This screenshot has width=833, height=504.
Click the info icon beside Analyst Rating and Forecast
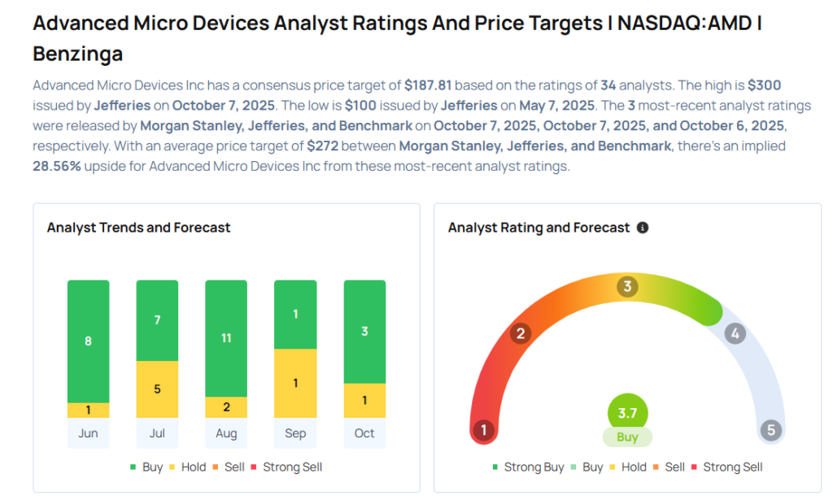[643, 228]
